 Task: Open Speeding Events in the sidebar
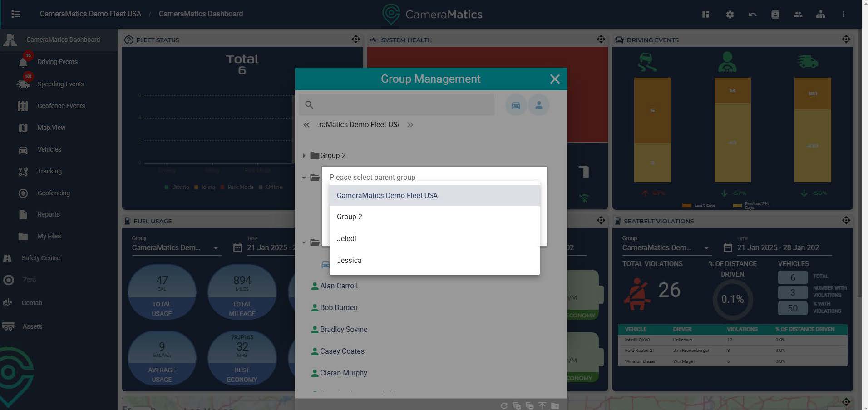pyautogui.click(x=60, y=84)
